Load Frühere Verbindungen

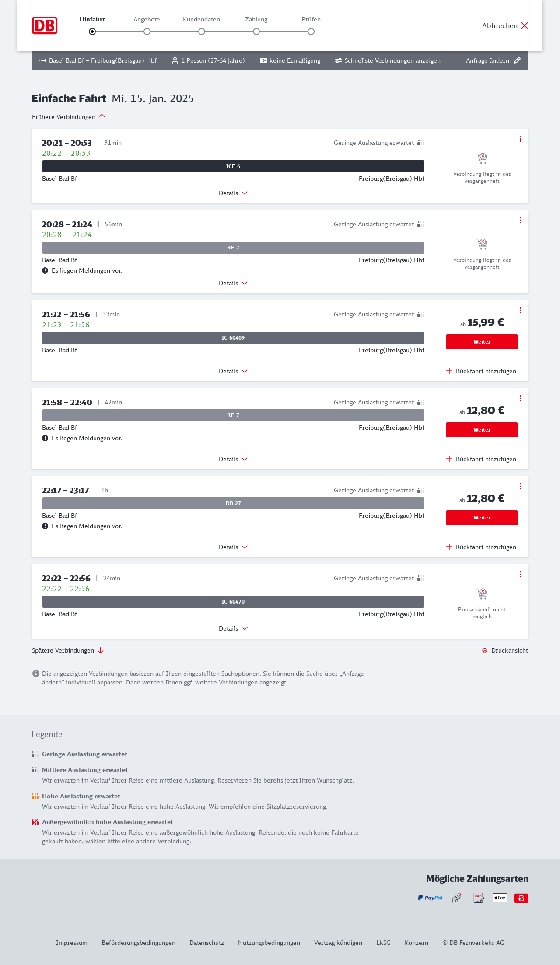(69, 117)
